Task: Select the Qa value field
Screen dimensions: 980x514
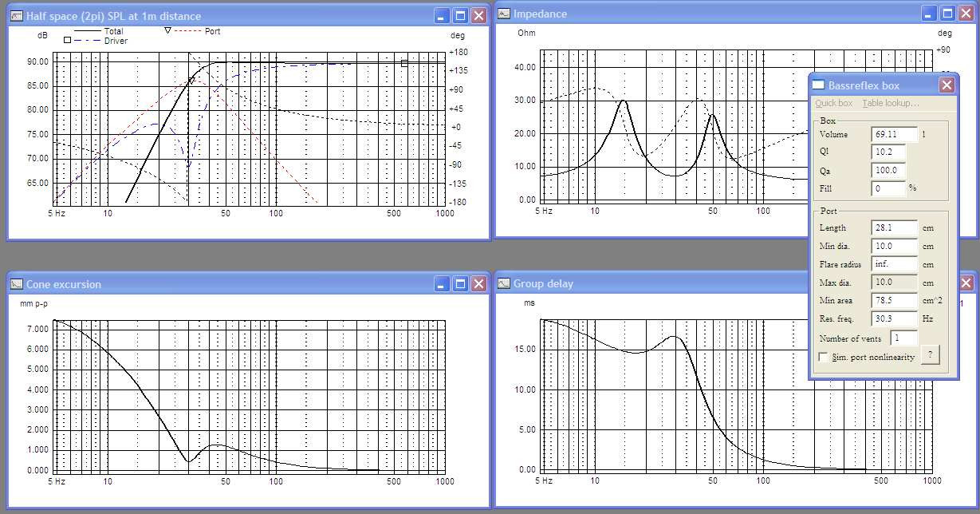Action: click(888, 170)
